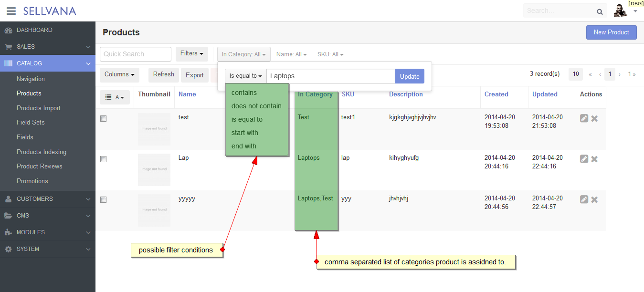Click the Customers person icon
Image resolution: width=644 pixels, height=292 pixels.
point(8,199)
